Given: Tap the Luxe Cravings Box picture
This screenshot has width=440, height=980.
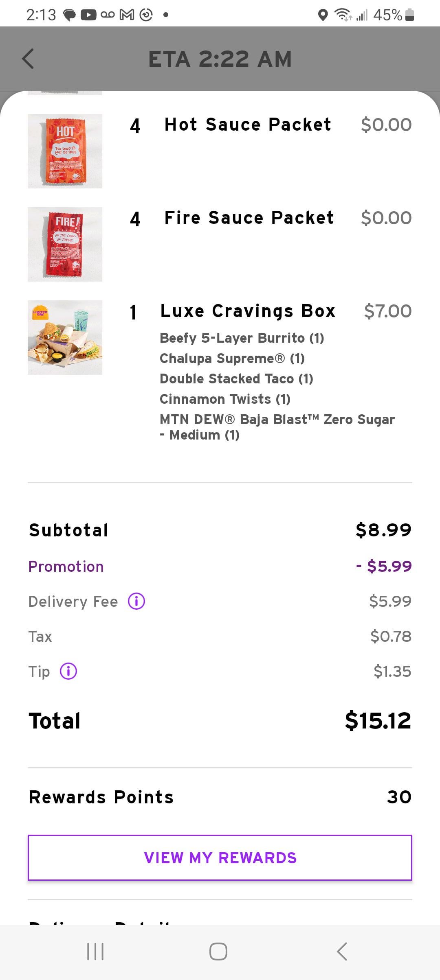Looking at the screenshot, I should tap(65, 337).
